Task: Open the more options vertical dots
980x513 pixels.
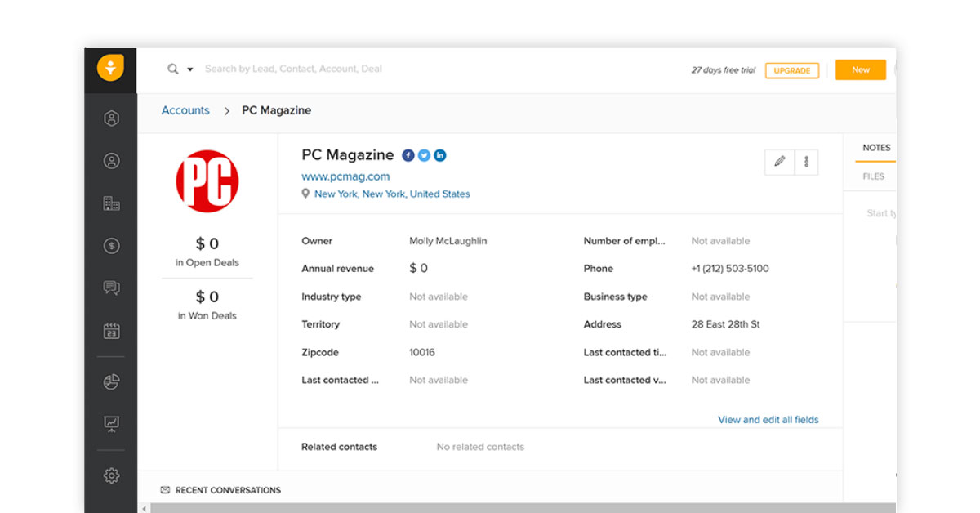Action: click(806, 162)
